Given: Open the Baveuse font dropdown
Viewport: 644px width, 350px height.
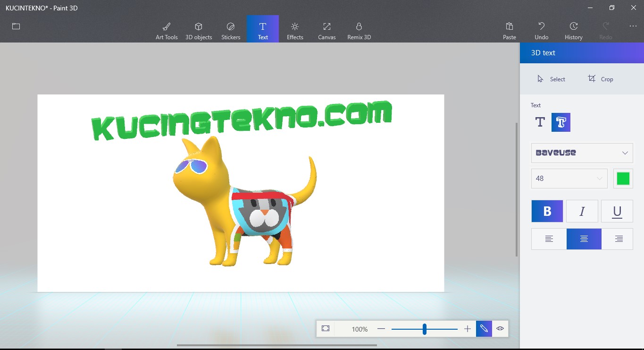Looking at the screenshot, I should coord(582,153).
